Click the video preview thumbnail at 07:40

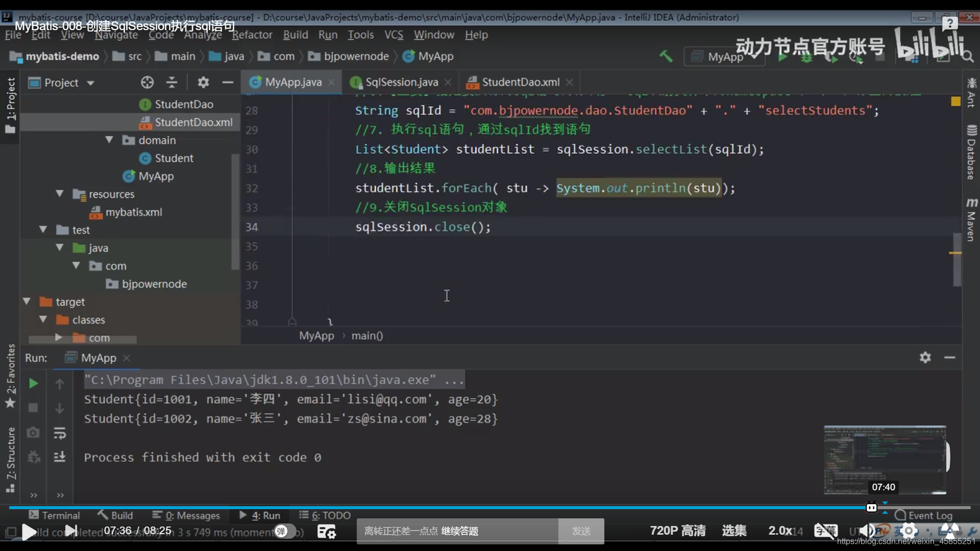point(885,460)
